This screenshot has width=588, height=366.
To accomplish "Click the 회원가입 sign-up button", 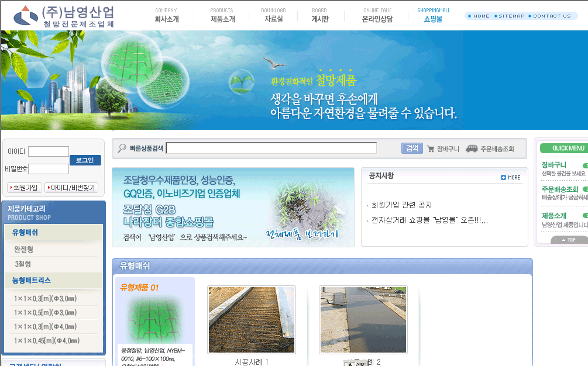I will 25,187.
